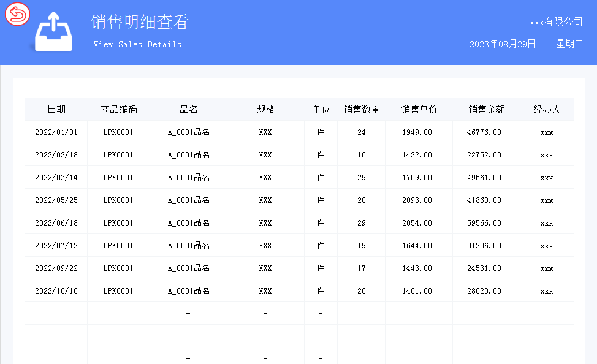
Task: Click sales amount 24531.00
Action: (x=484, y=268)
